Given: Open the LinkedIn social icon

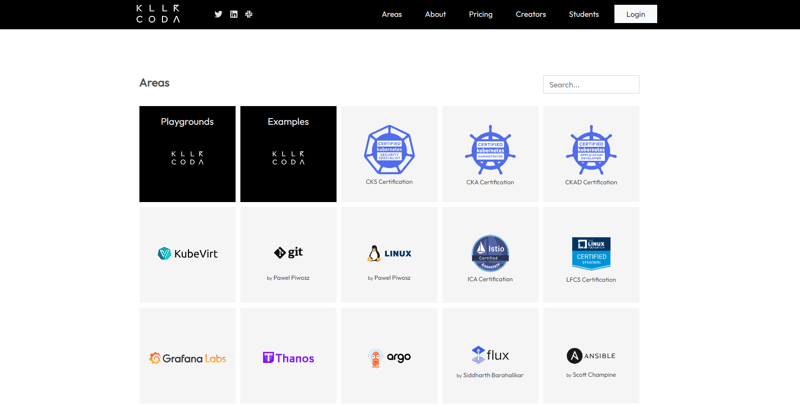Looking at the screenshot, I should point(234,14).
